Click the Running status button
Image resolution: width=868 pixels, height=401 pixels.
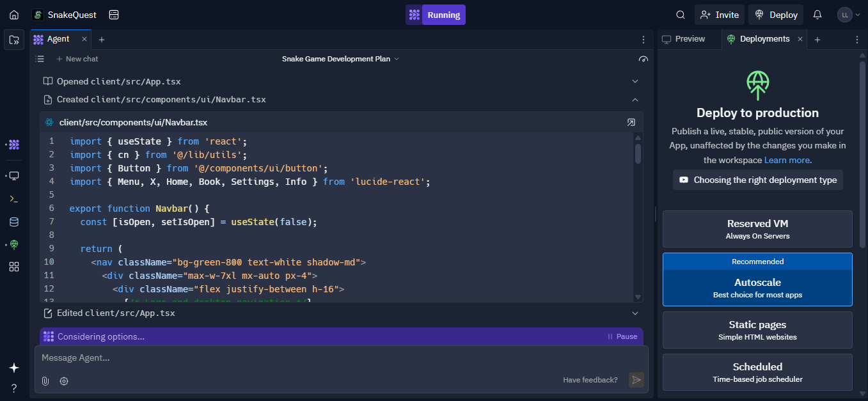(436, 15)
